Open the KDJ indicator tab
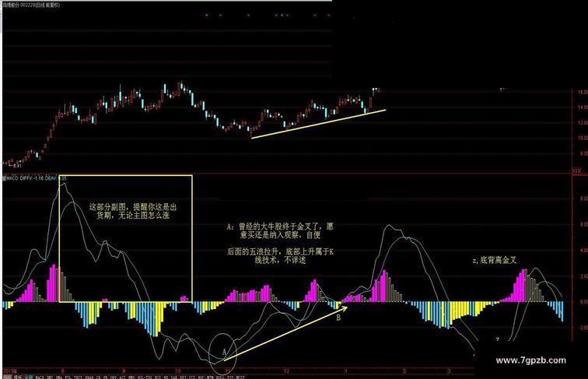Image resolution: width=588 pixels, height=379 pixels. [182, 377]
